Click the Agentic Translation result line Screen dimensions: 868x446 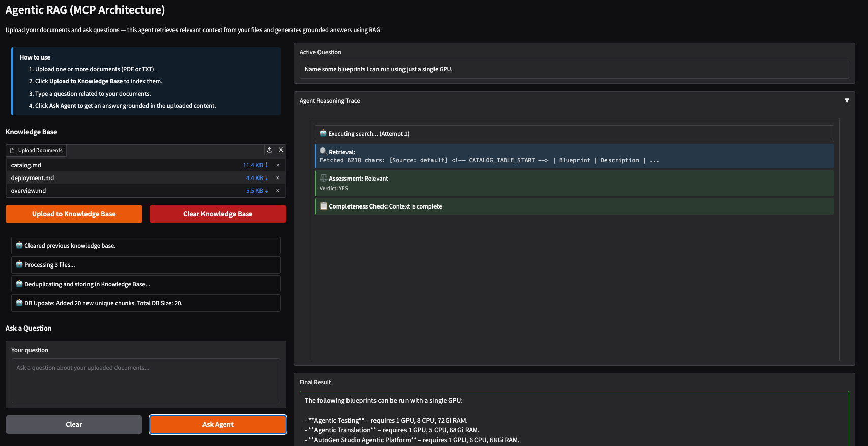pyautogui.click(x=392, y=430)
